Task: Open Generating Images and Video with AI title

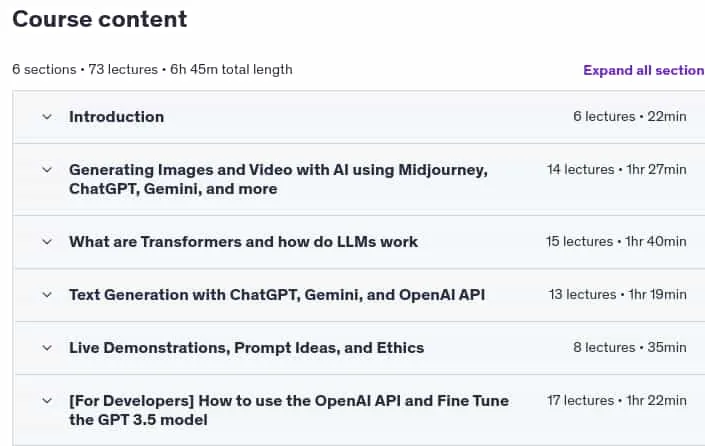Action: click(x=278, y=179)
